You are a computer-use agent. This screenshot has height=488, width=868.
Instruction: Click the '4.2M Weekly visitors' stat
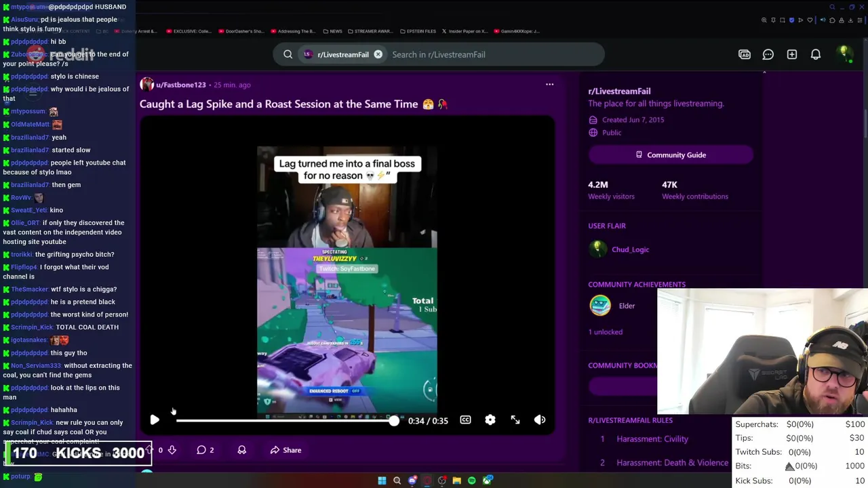(611, 190)
